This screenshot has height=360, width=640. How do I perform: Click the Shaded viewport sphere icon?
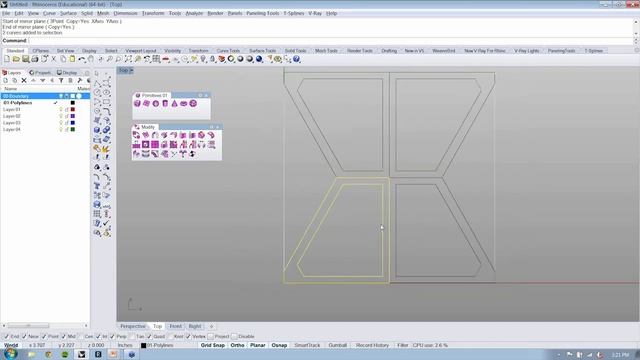point(240,59)
